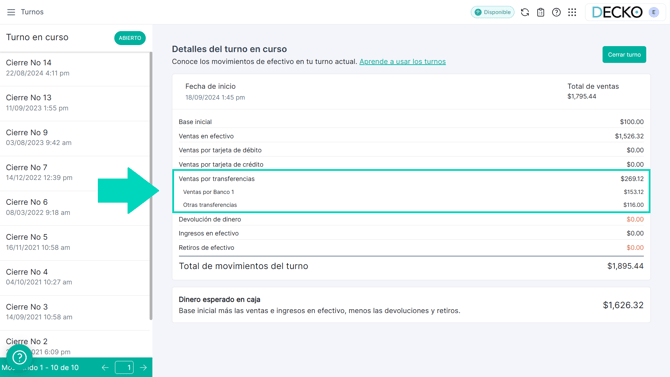This screenshot has height=377, width=670.
Task: Open Cierre No 7 shift
Action: [75, 172]
